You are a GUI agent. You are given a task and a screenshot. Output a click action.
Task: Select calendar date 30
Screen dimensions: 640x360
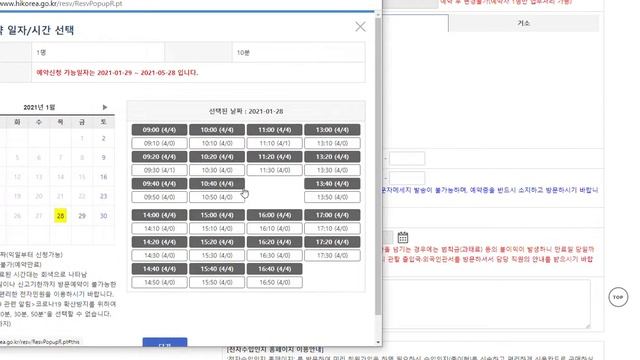[104, 216]
